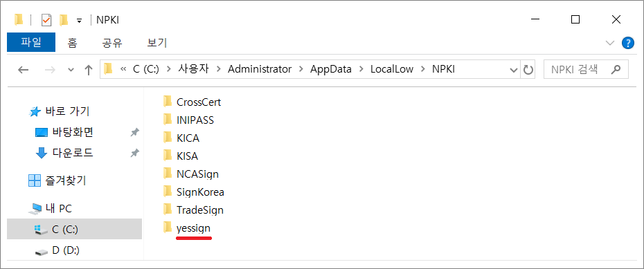Refresh the current folder view
This screenshot has height=269, width=644.
(528, 70)
